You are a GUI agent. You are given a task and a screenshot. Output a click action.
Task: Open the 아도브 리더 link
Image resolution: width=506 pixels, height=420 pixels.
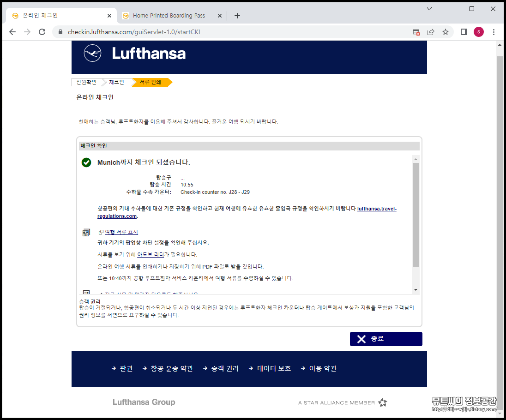tap(151, 254)
